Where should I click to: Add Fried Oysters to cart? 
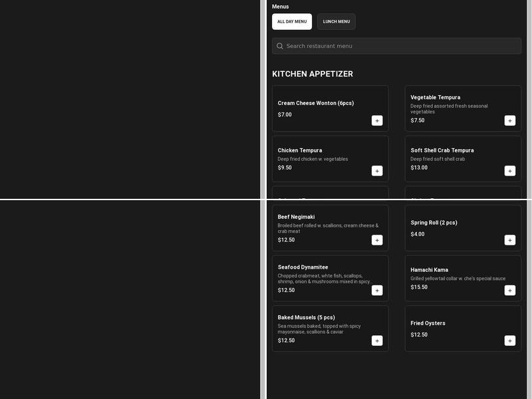(x=509, y=340)
